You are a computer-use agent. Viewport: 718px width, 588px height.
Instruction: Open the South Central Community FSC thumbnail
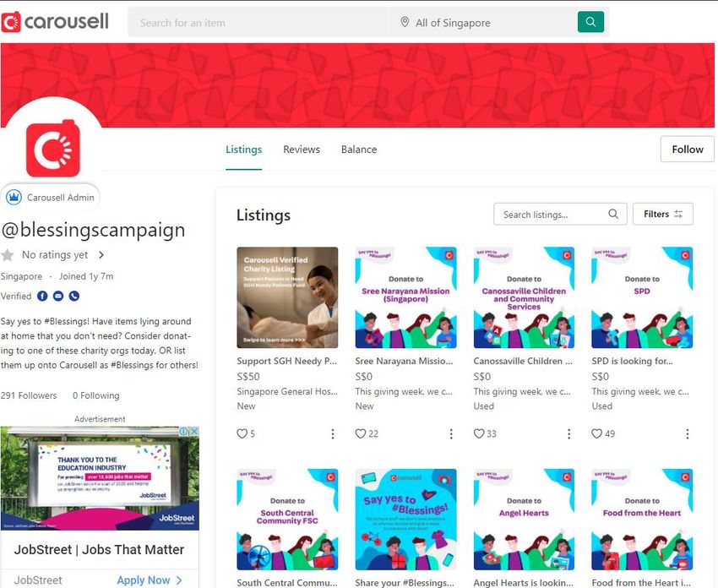point(287,520)
